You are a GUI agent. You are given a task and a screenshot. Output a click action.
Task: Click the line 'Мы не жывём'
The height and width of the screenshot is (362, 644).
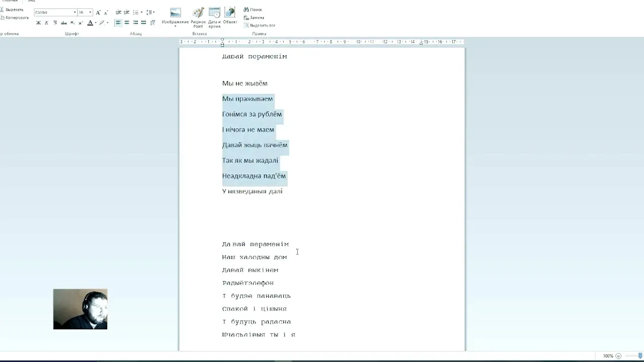click(x=245, y=83)
